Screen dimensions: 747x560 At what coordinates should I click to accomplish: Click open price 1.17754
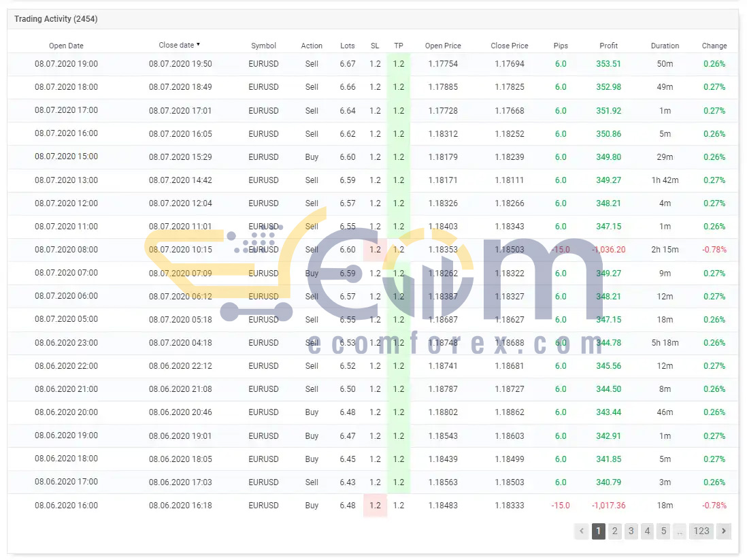click(443, 64)
